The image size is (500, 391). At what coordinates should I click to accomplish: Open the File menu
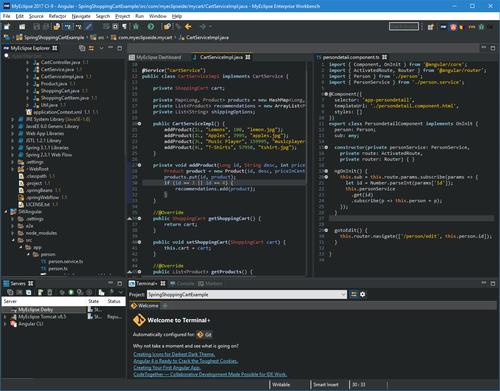tap(6, 16)
